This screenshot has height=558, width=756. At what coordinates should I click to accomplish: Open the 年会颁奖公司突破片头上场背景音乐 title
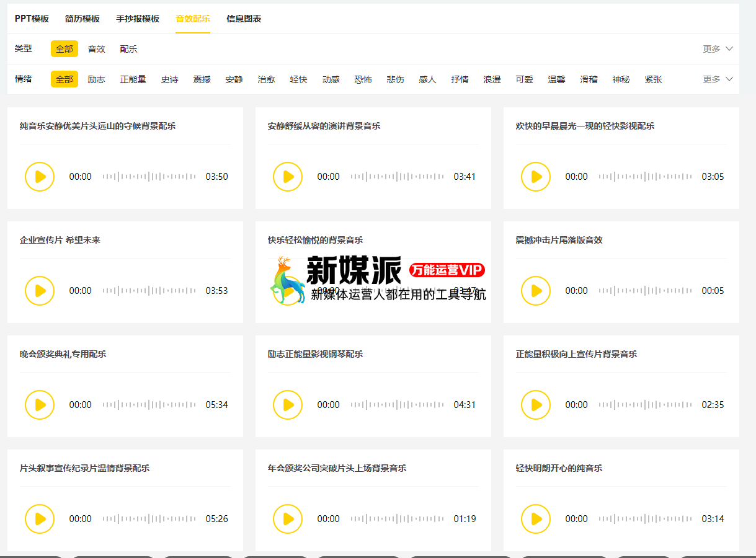(337, 468)
